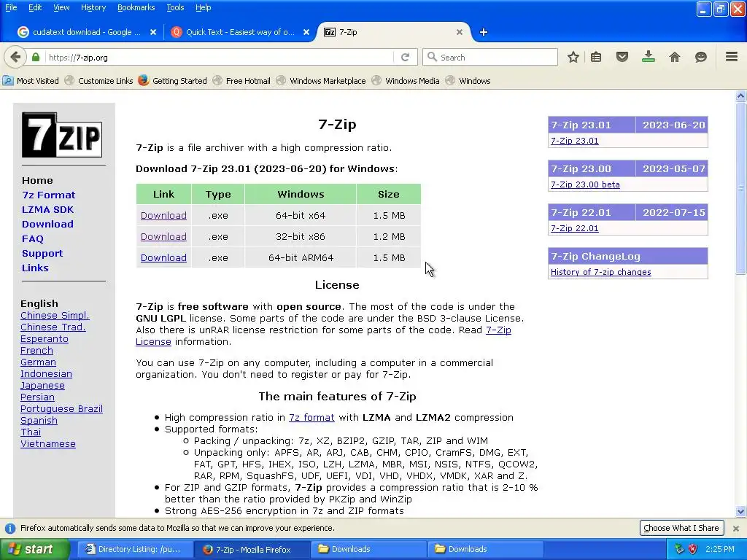Click the info icon in notification bar
The height and width of the screenshot is (560, 747).
(x=10, y=528)
